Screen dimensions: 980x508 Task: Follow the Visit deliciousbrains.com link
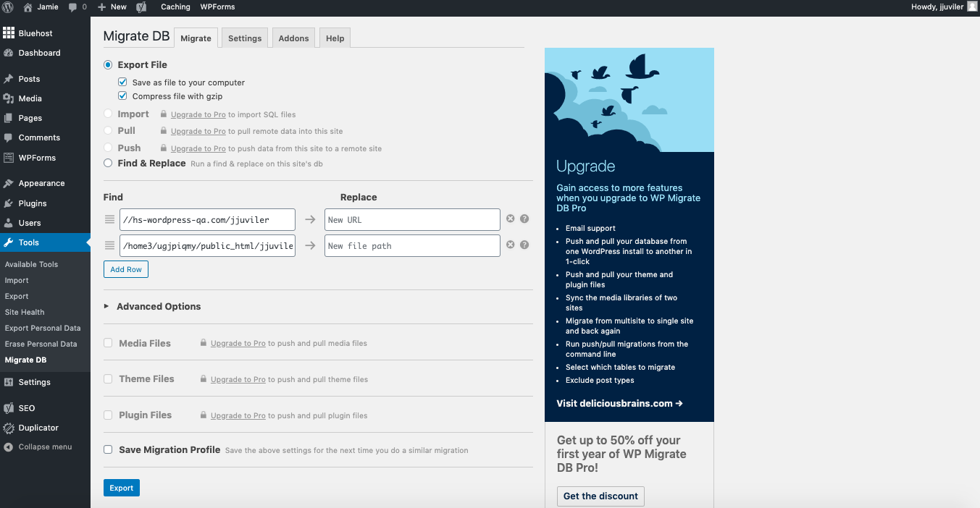pyautogui.click(x=620, y=403)
